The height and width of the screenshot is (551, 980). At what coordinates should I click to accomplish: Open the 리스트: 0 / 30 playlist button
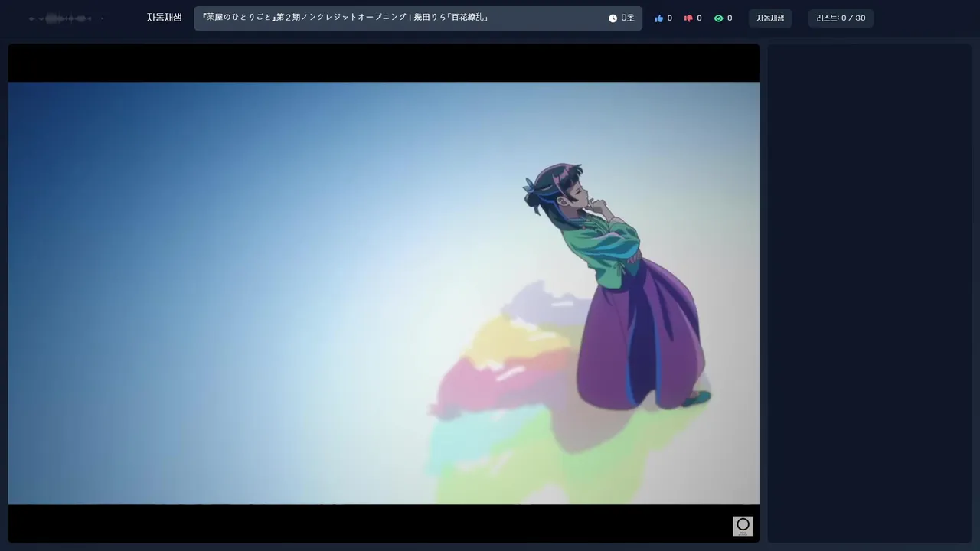pyautogui.click(x=841, y=18)
